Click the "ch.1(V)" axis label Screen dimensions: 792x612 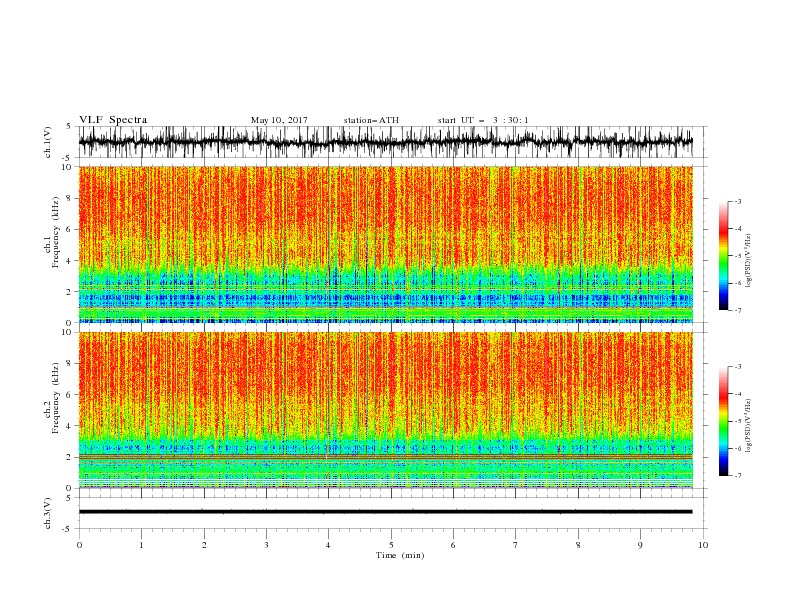48,142
